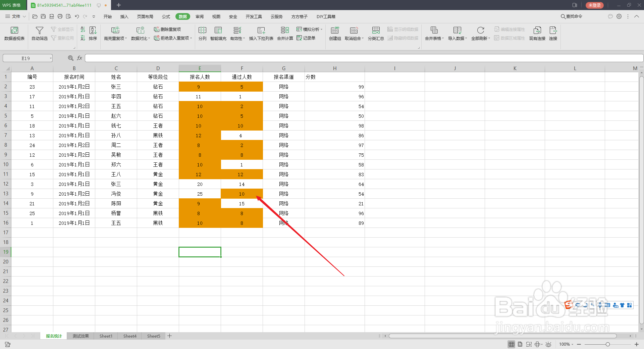Image resolution: width=644 pixels, height=349 pixels.
Task: Click the zoom in plus button
Action: point(637,344)
